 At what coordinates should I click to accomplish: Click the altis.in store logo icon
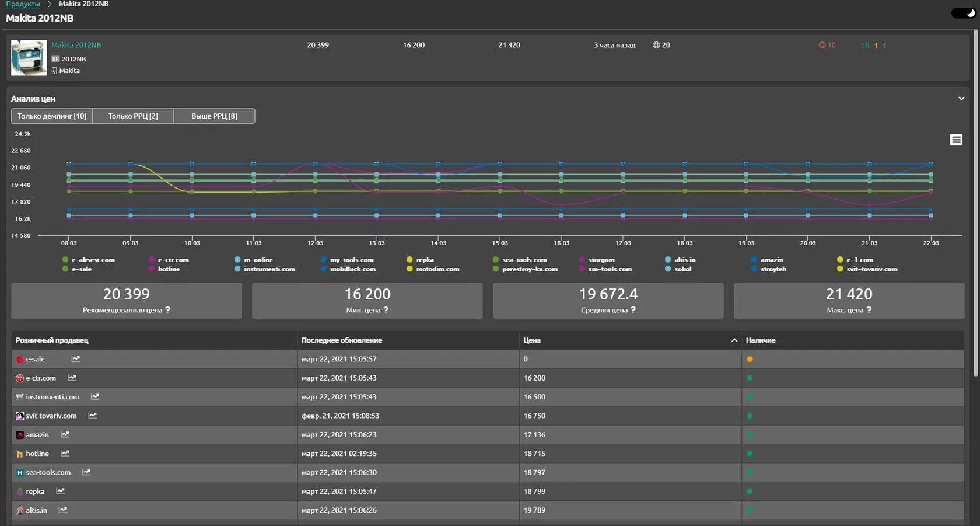(20, 510)
